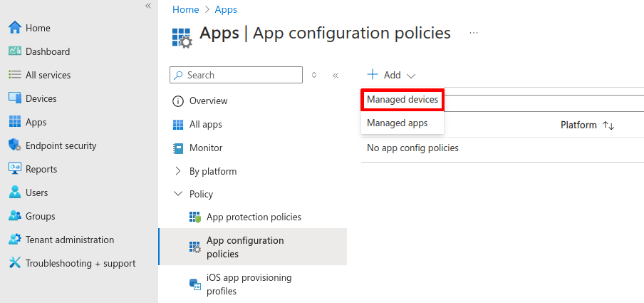This screenshot has width=644, height=303.
Task: Click the Tenant administration icon
Action: coord(15,239)
